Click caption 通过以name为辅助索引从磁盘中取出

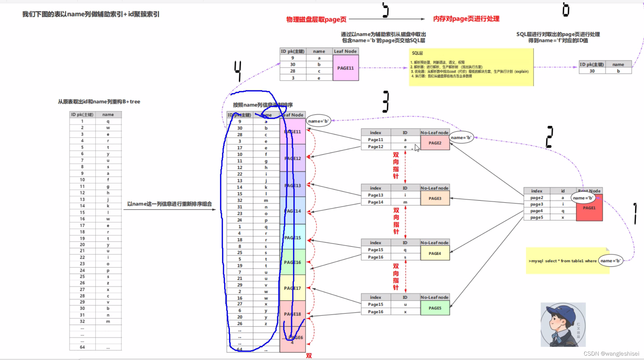(x=383, y=34)
